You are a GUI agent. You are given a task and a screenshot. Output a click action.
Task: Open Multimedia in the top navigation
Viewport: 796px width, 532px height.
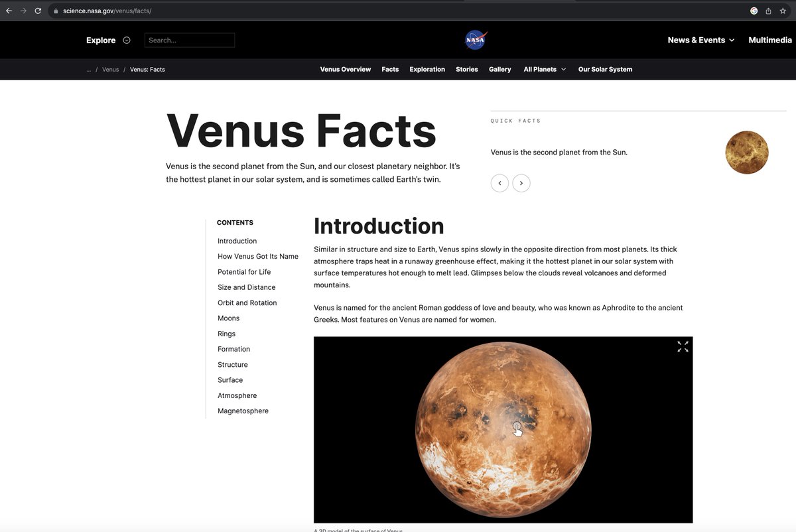(770, 40)
